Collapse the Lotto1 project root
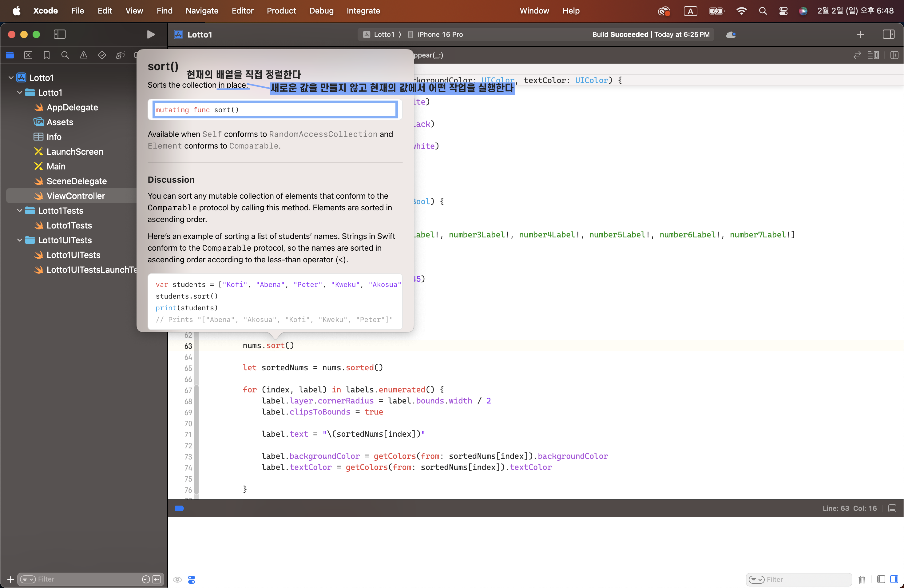904x588 pixels. [11, 78]
